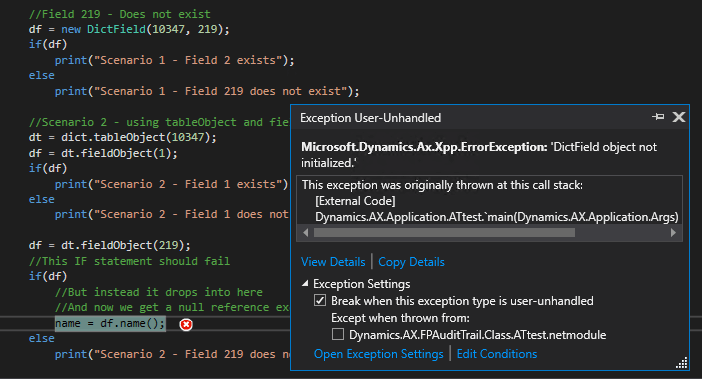Check the Dynamics.AX.FPAuditTrail.Class.ATtest.netmodule box
Viewport: 702px width, 379px height.
click(x=338, y=334)
